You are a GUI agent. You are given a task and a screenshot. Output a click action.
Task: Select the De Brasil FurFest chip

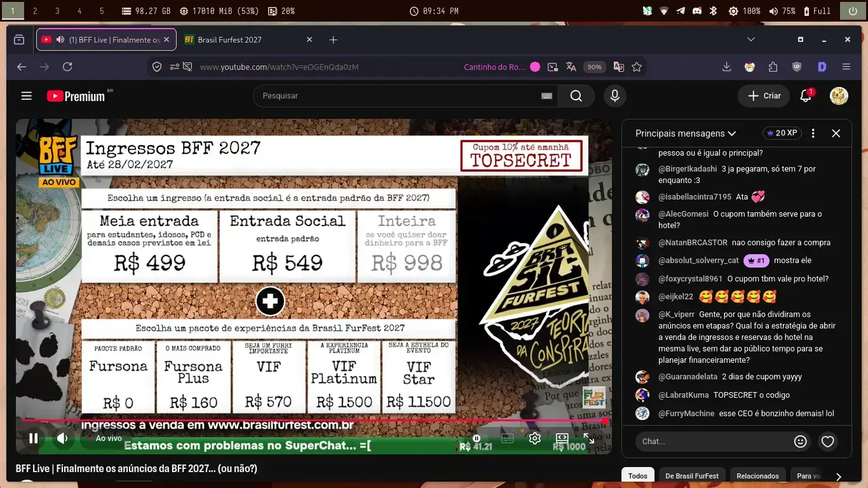tap(692, 476)
